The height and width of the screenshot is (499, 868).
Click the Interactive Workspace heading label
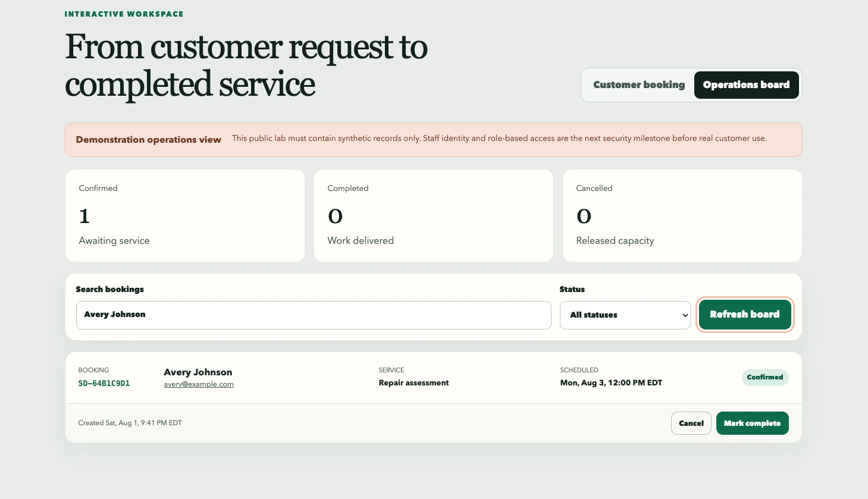click(x=124, y=14)
